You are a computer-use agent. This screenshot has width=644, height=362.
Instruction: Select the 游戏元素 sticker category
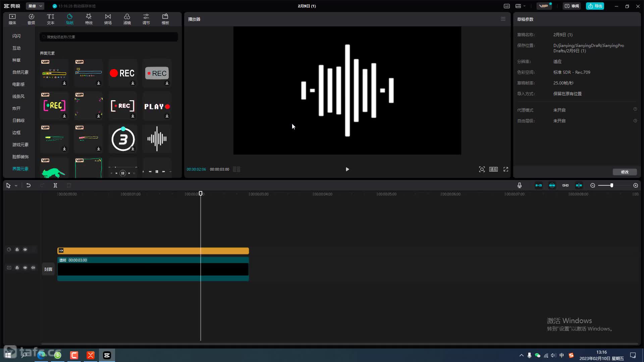point(20,144)
